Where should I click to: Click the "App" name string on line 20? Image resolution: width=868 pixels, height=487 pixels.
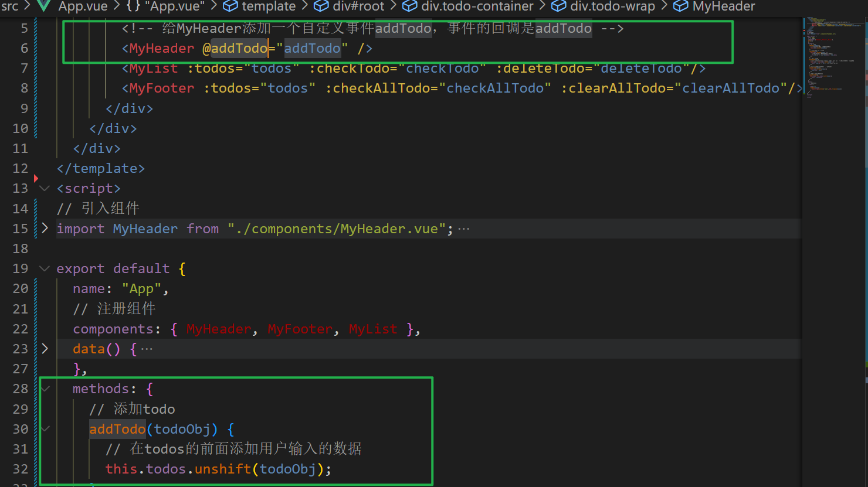[141, 288]
